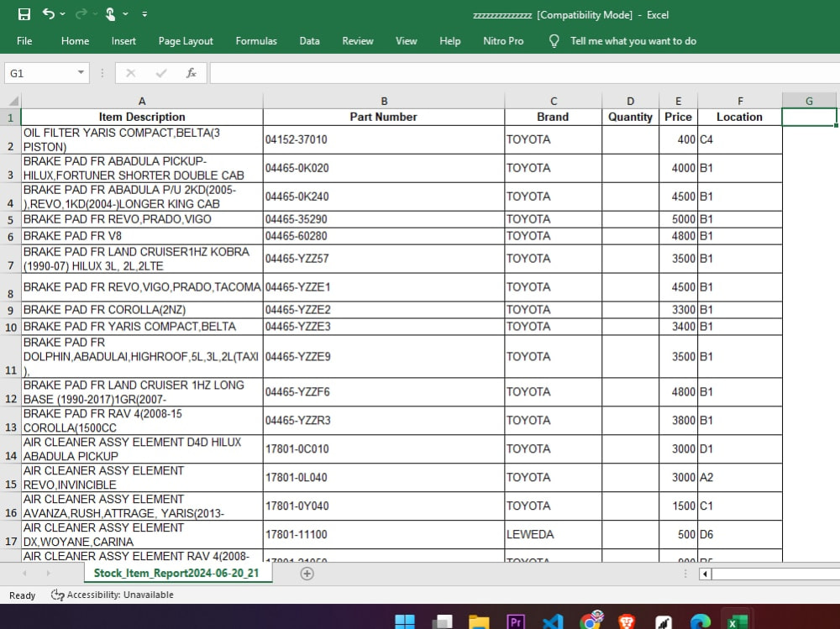Click the Insert Function fx icon
The height and width of the screenshot is (629, 840).
click(192, 73)
